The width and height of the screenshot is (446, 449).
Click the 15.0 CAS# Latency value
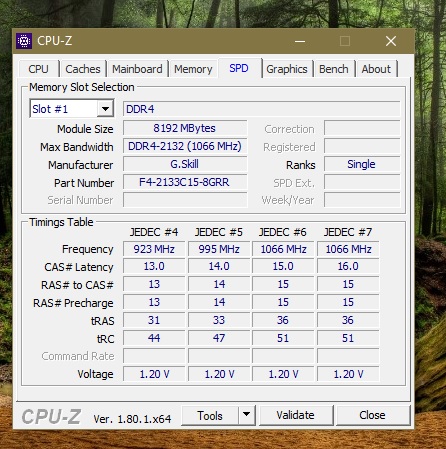click(x=283, y=266)
